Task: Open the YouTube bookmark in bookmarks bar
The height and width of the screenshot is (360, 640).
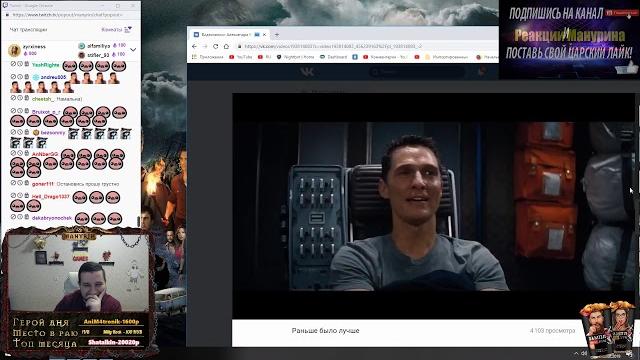Action: pos(240,57)
